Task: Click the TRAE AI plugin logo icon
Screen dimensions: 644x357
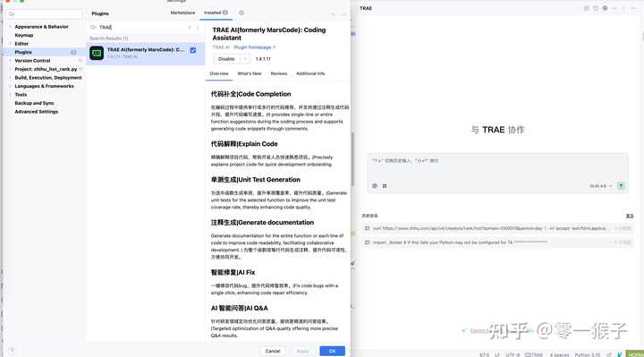Action: tap(97, 53)
